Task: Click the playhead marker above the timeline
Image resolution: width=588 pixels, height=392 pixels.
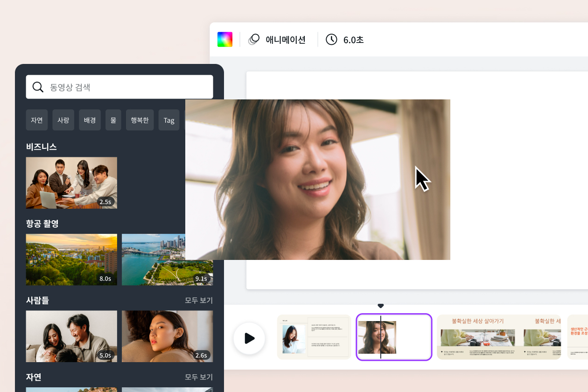Action: [x=380, y=306]
